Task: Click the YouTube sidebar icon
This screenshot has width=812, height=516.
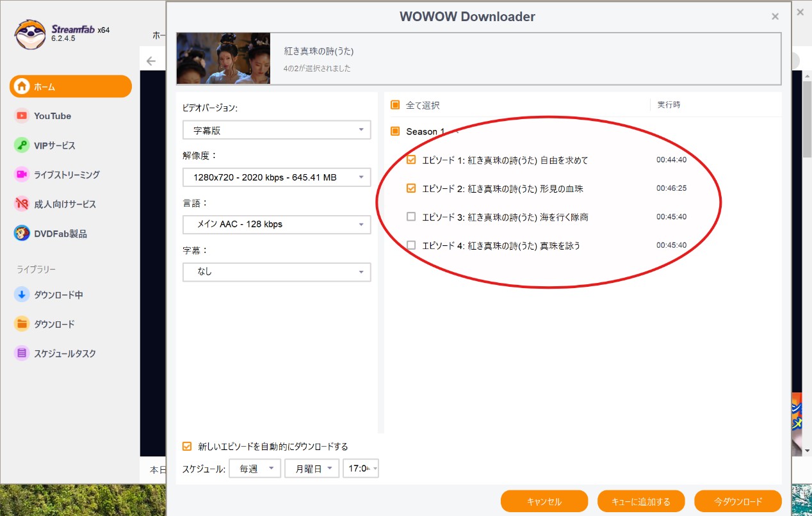Action: 22,116
